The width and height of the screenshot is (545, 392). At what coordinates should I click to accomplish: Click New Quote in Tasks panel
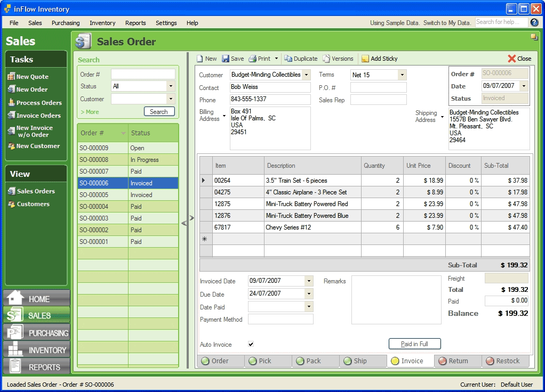point(32,77)
